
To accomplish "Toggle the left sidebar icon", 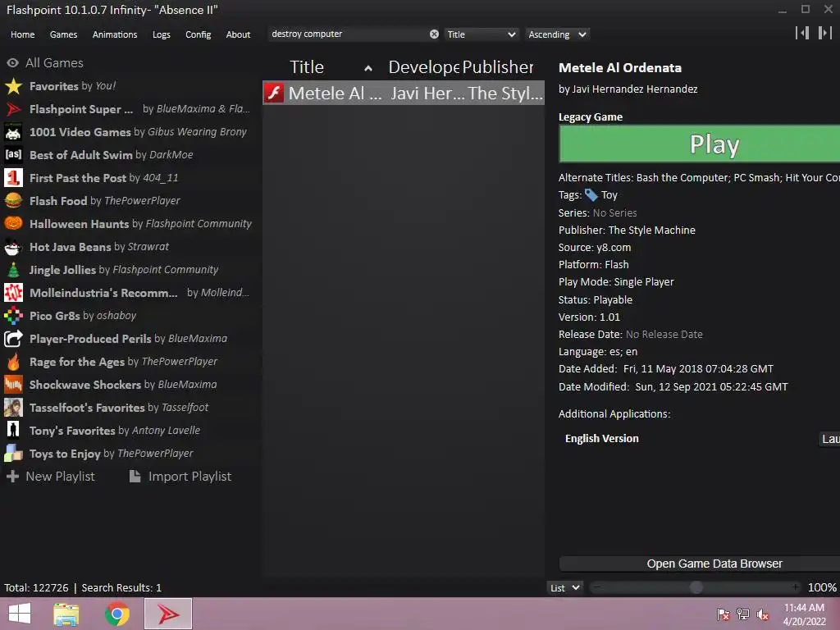I will (802, 33).
